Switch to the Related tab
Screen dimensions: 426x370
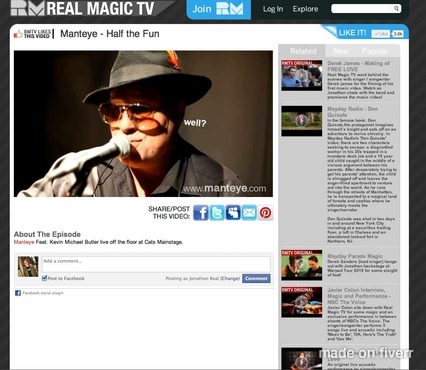coord(303,51)
